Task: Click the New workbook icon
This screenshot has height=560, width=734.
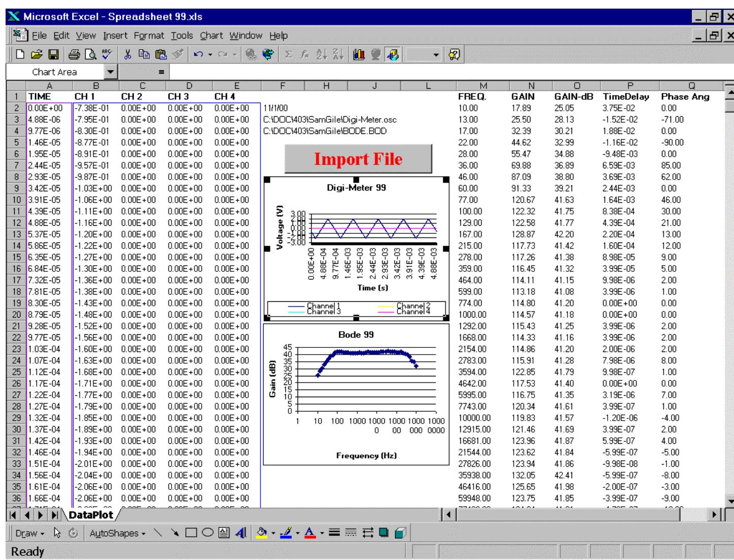Action: (x=20, y=53)
